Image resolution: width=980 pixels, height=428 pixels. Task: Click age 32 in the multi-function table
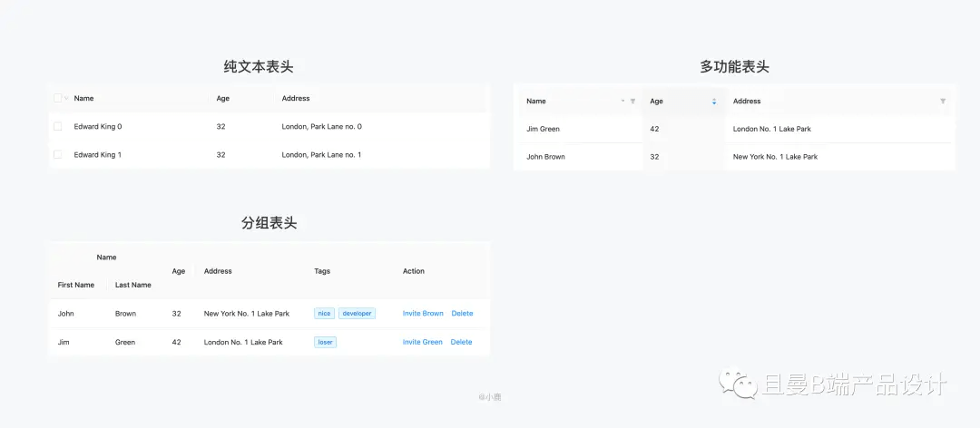pos(654,157)
